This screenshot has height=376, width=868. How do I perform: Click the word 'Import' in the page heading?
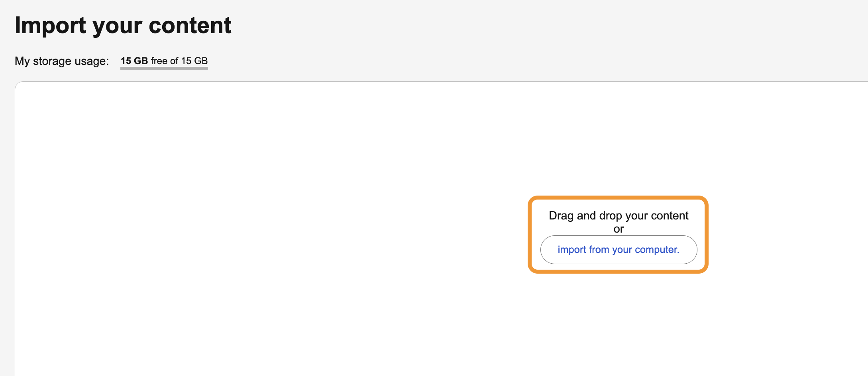coord(51,25)
